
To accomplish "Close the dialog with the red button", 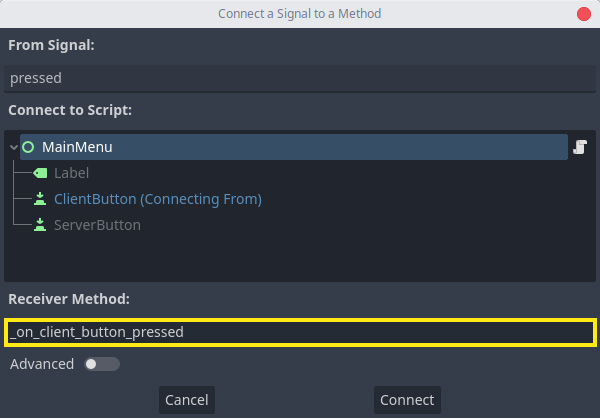I will pos(584,14).
